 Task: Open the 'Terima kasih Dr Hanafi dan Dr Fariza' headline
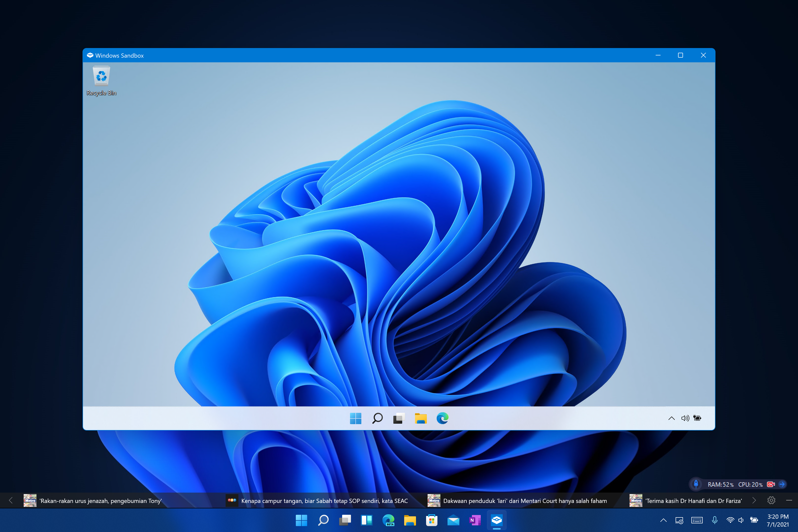pyautogui.click(x=694, y=500)
